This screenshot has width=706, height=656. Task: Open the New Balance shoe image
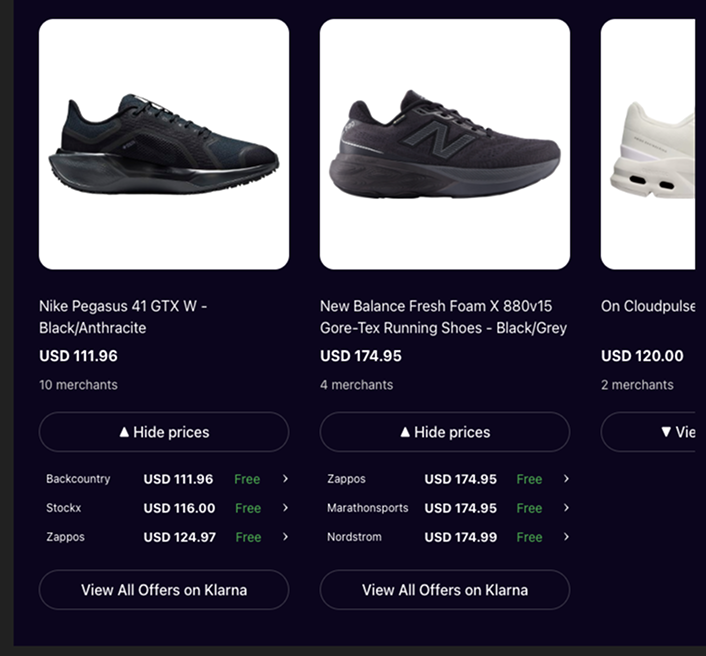445,144
